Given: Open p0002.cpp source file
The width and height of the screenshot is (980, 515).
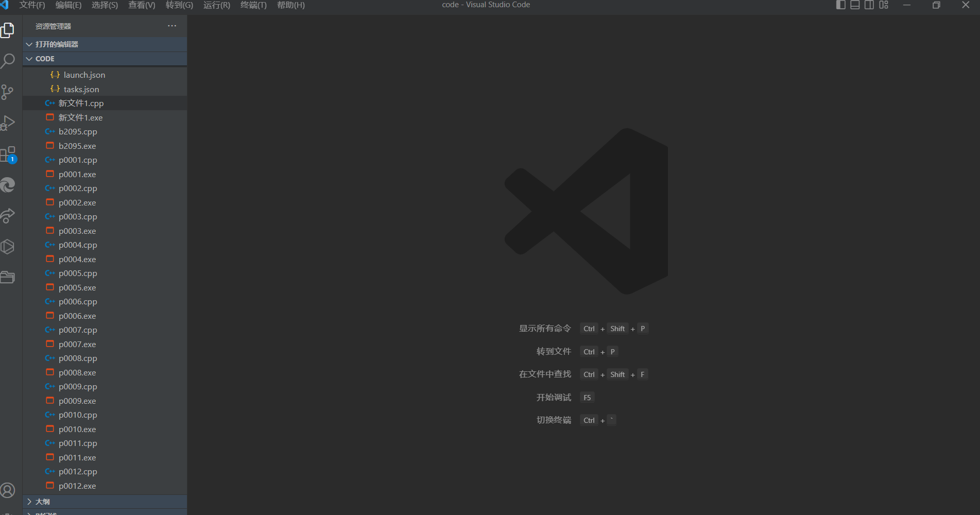Looking at the screenshot, I should click(x=105, y=188).
